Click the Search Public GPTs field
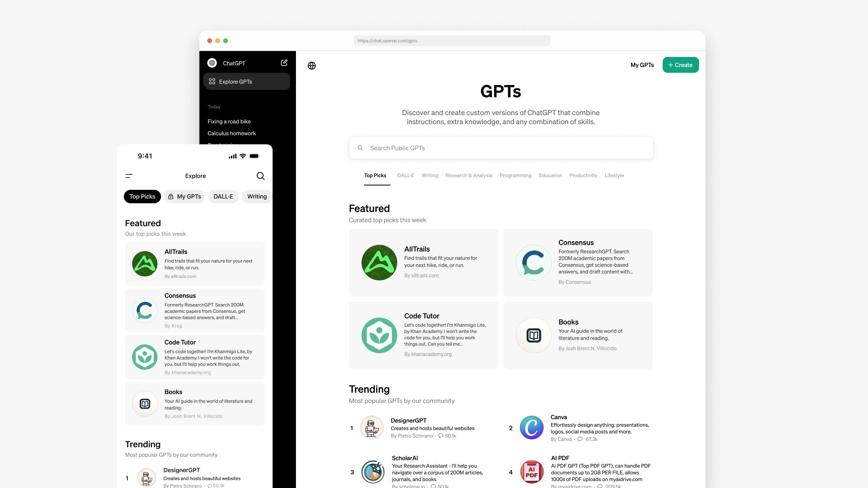The height and width of the screenshot is (488, 868). coord(501,148)
